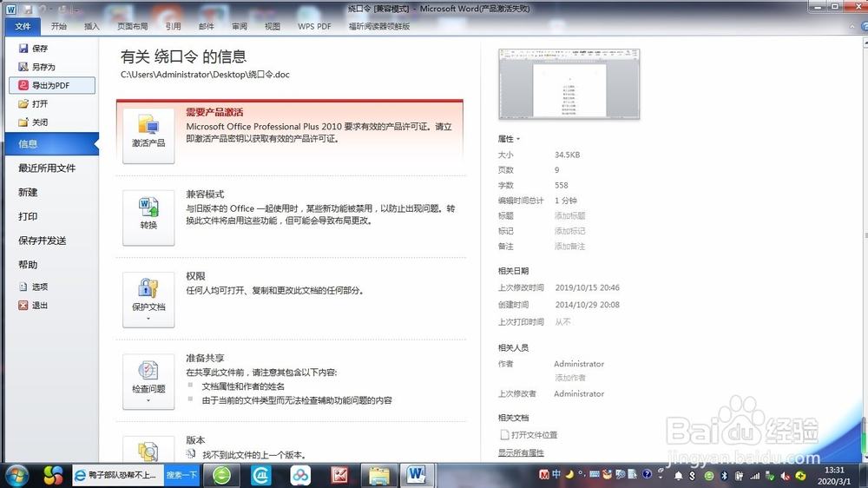This screenshot has width=868, height=488.
Task: Expand the 属性 (Properties) dropdown
Action: pyautogui.click(x=509, y=139)
